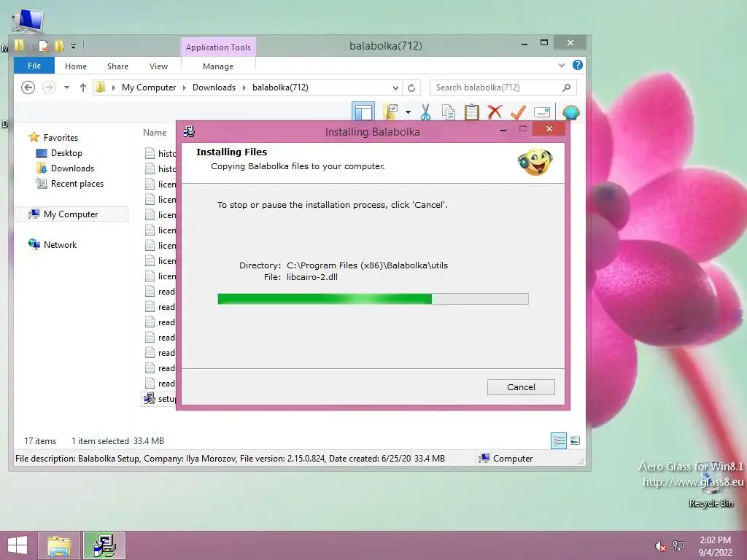Screen dimensions: 747x560
Task: Switch to Large icons view layout
Action: (x=575, y=440)
